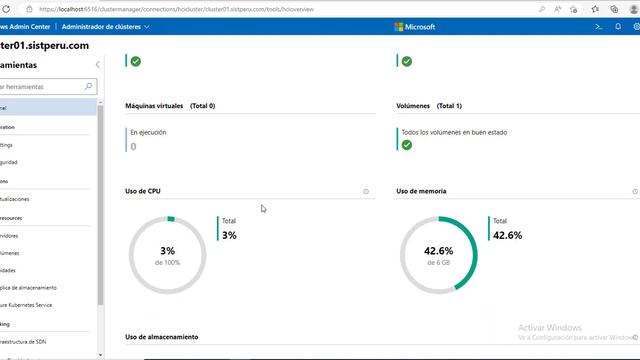Open the browser collections icon
The image size is (640, 360).
tap(614, 9)
